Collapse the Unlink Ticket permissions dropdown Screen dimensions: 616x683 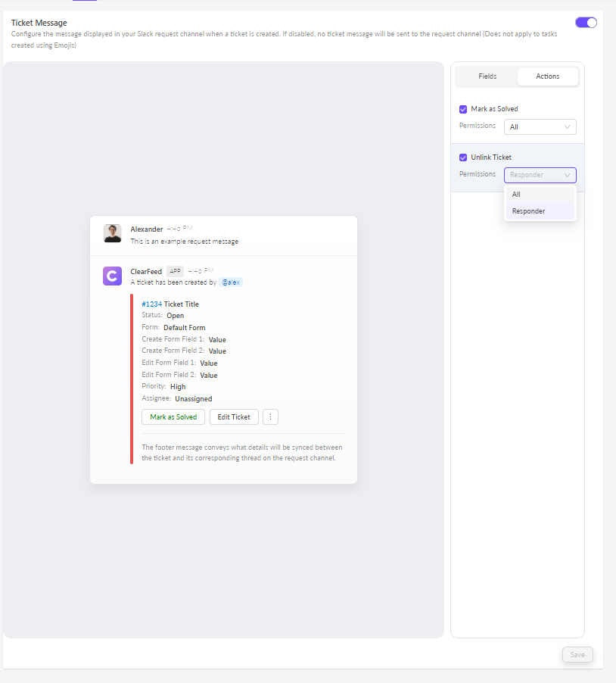tap(540, 175)
